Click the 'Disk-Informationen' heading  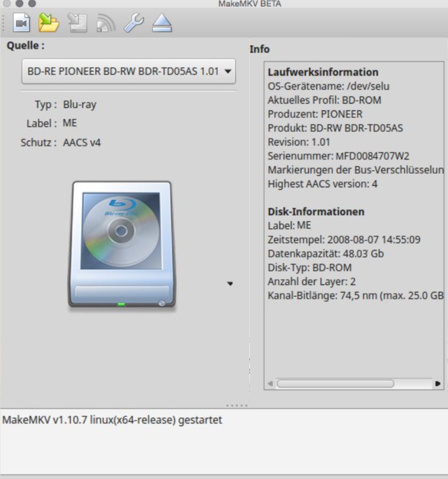(x=316, y=212)
